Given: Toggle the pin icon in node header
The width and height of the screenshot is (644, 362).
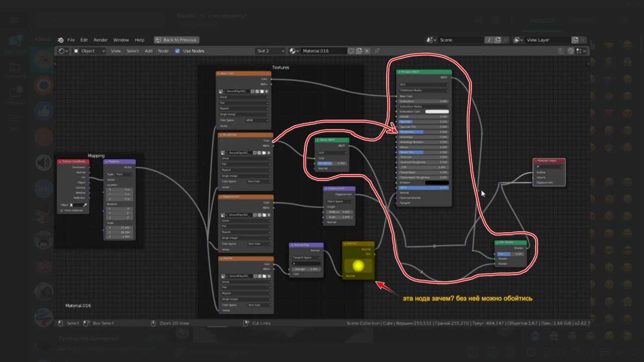Looking at the screenshot, I should [x=377, y=51].
